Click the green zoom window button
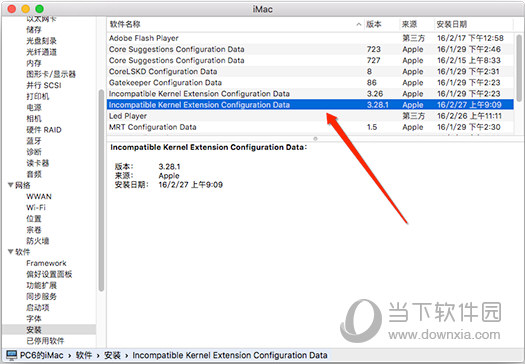The height and width of the screenshot is (364, 525). coord(39,9)
